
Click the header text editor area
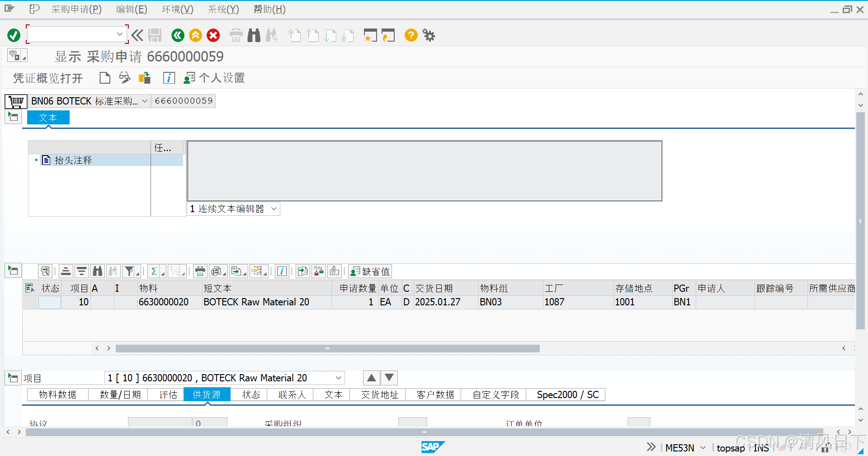click(425, 171)
